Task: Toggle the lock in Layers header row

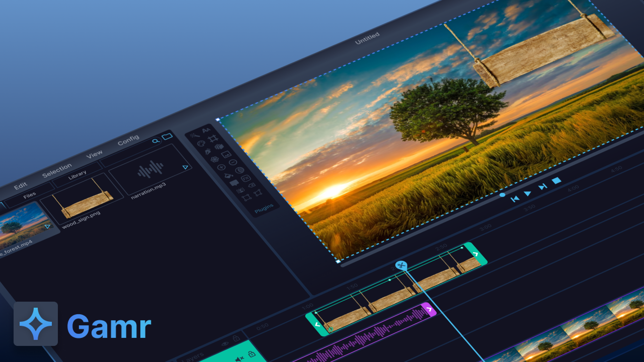Action: pyautogui.click(x=236, y=338)
